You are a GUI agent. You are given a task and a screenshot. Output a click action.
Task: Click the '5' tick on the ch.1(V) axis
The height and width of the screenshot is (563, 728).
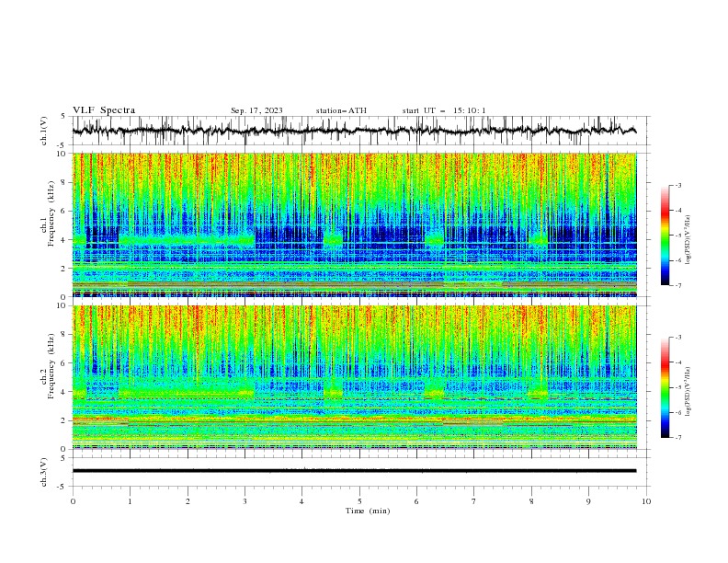[63, 117]
